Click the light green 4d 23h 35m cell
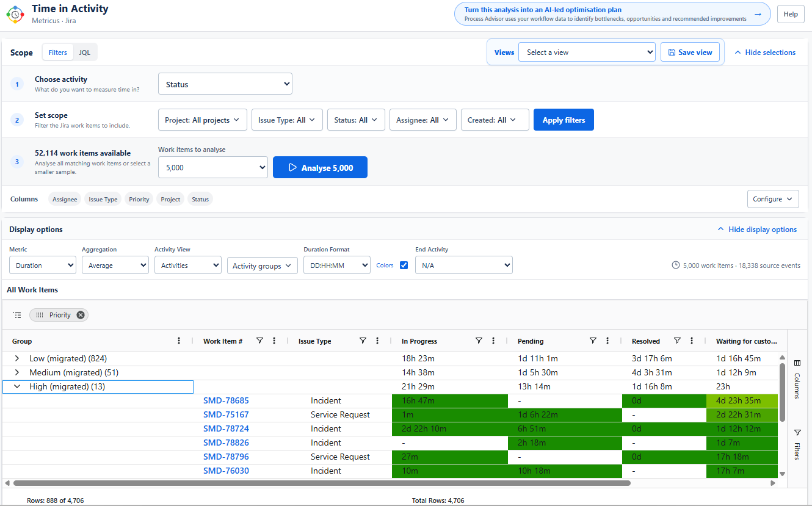Image resolution: width=812 pixels, height=506 pixels. coord(742,400)
